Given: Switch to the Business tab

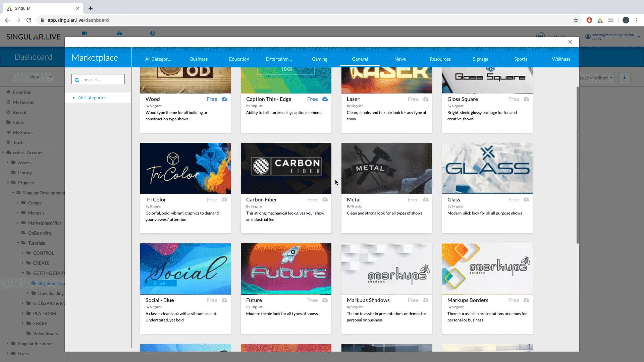Looking at the screenshot, I should click(199, 59).
